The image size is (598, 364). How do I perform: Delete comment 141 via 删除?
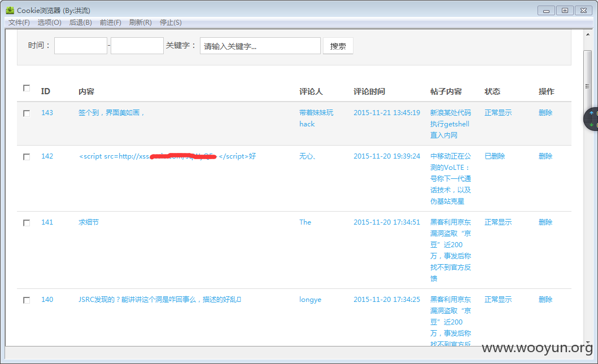pyautogui.click(x=545, y=222)
